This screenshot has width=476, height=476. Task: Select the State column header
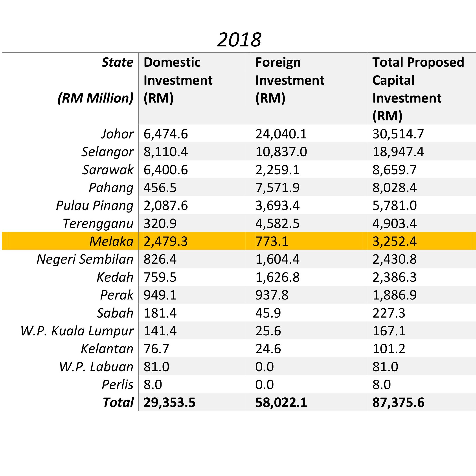118,62
